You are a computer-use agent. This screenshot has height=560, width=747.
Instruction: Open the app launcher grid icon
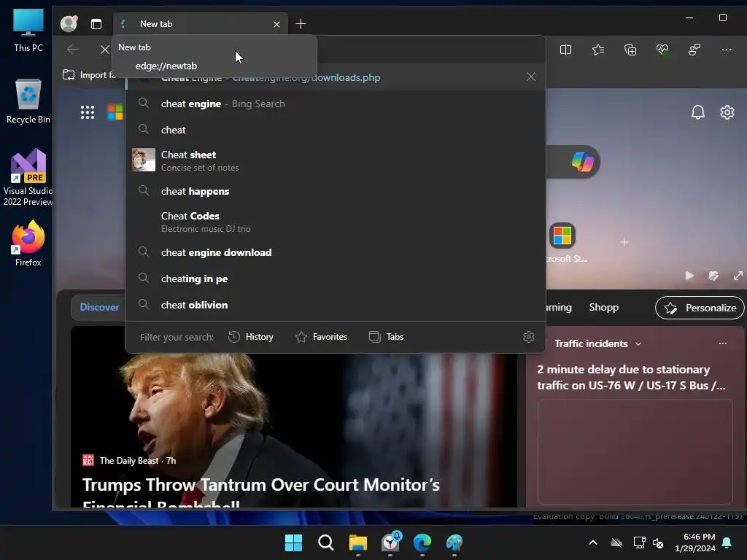88,112
